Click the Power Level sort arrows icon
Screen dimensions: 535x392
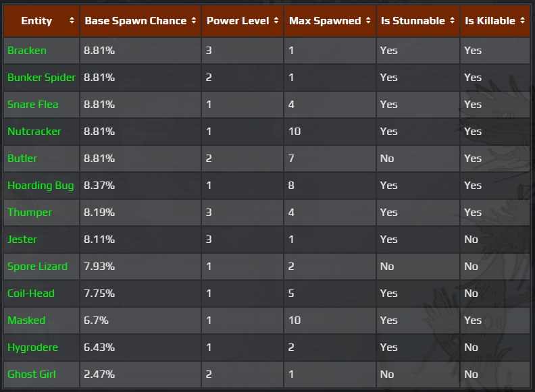pyautogui.click(x=277, y=21)
